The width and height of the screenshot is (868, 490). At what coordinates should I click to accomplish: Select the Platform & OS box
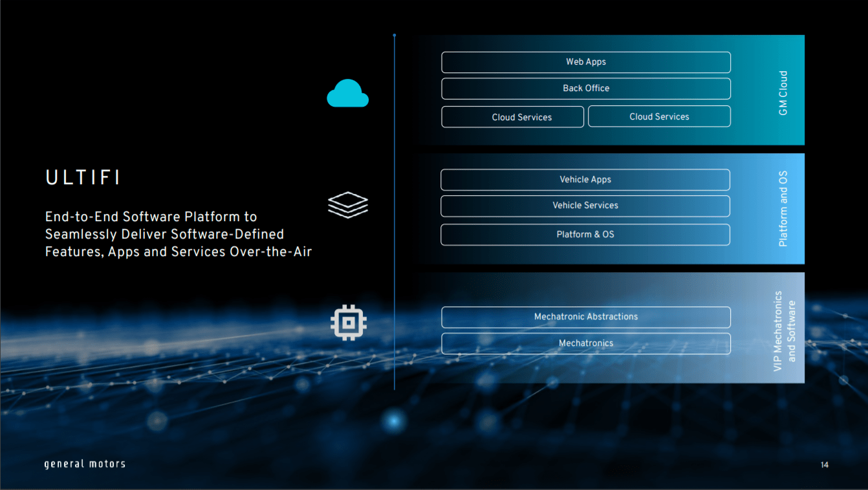click(585, 235)
